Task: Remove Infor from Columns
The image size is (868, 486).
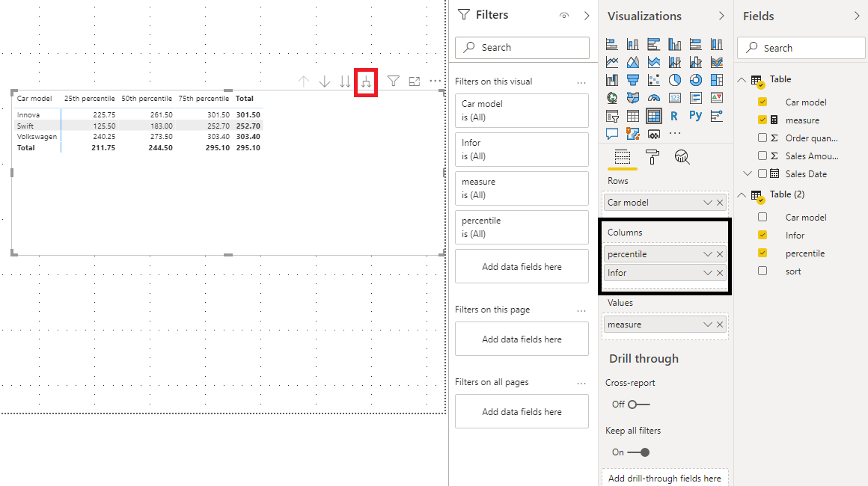Action: [720, 273]
